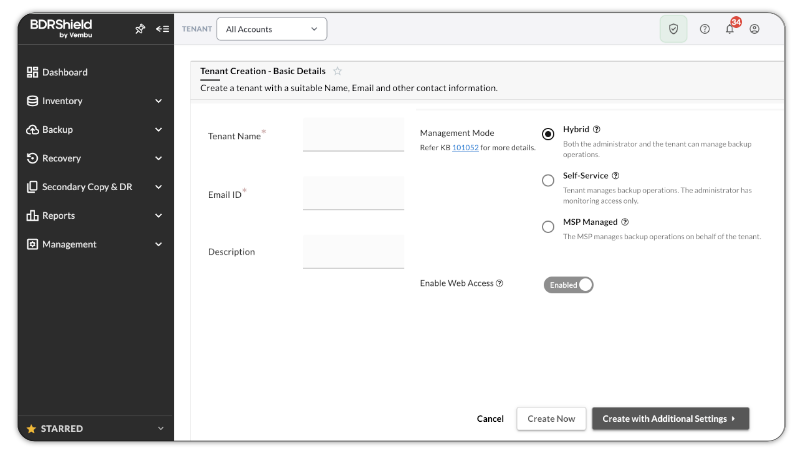The height and width of the screenshot is (453, 800).
Task: Expand Reports menu chevron
Action: click(159, 216)
